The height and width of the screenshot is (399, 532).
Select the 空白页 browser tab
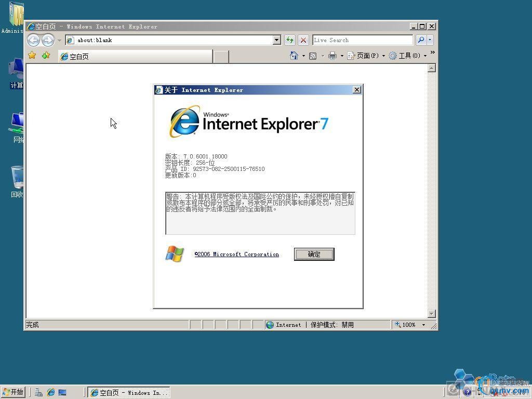click(x=135, y=56)
